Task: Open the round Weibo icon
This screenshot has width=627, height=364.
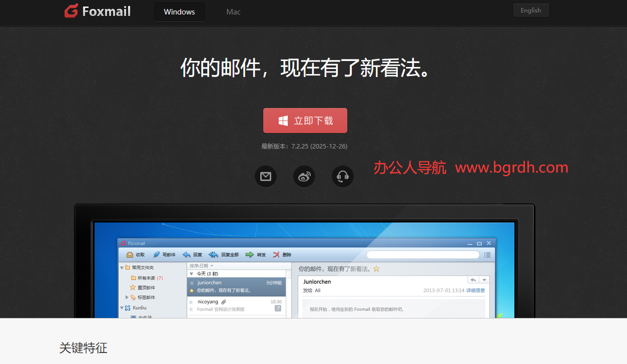Action: point(304,176)
